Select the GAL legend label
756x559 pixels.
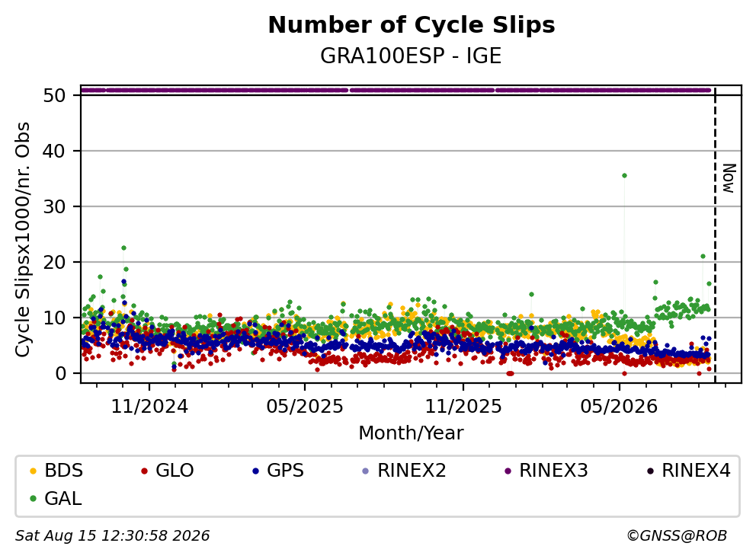pos(63,499)
